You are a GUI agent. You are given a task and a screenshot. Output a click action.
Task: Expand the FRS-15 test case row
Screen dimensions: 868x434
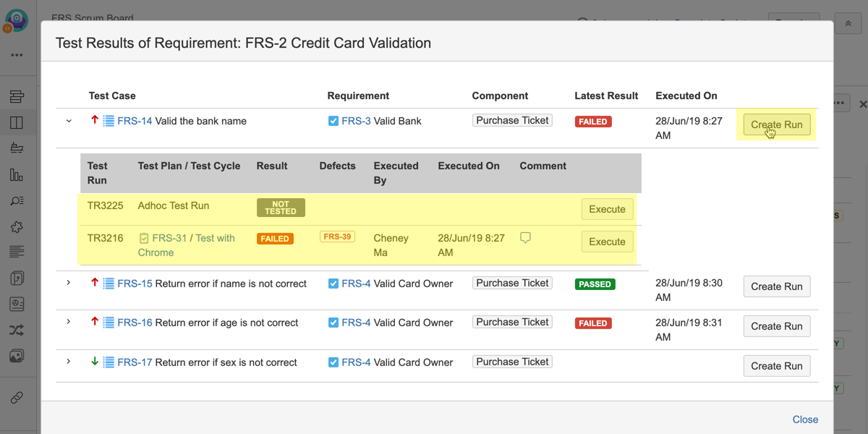[x=69, y=283]
